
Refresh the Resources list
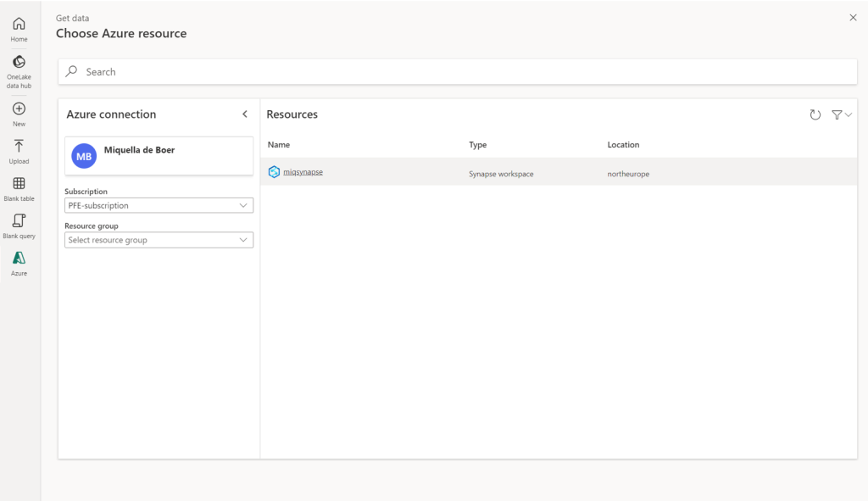tap(815, 114)
